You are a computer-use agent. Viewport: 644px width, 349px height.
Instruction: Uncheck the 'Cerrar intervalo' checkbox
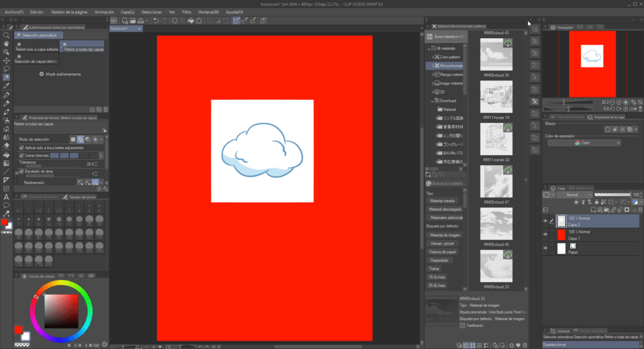[21, 155]
